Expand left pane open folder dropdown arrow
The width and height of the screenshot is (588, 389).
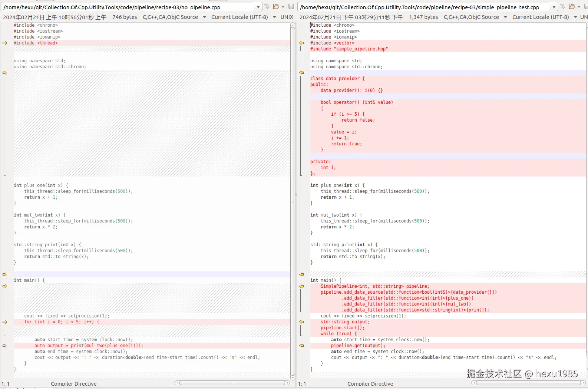tap(283, 7)
